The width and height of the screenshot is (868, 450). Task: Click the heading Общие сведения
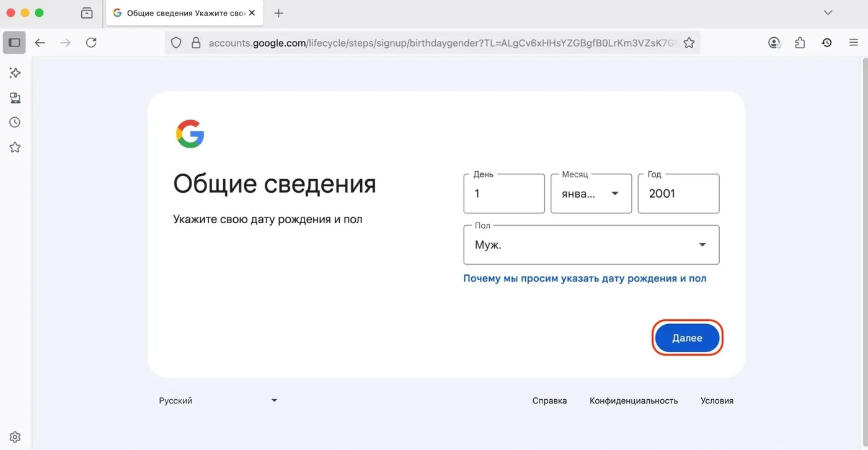(275, 184)
